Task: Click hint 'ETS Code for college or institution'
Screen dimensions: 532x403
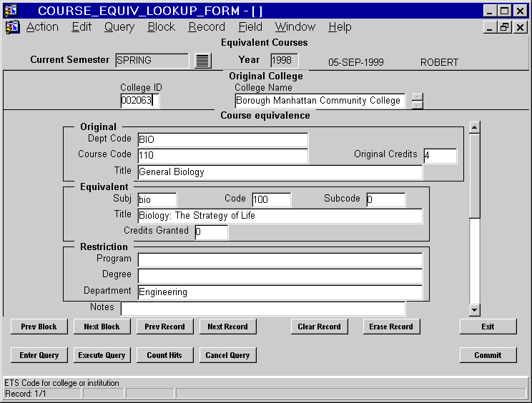Action: [61, 383]
